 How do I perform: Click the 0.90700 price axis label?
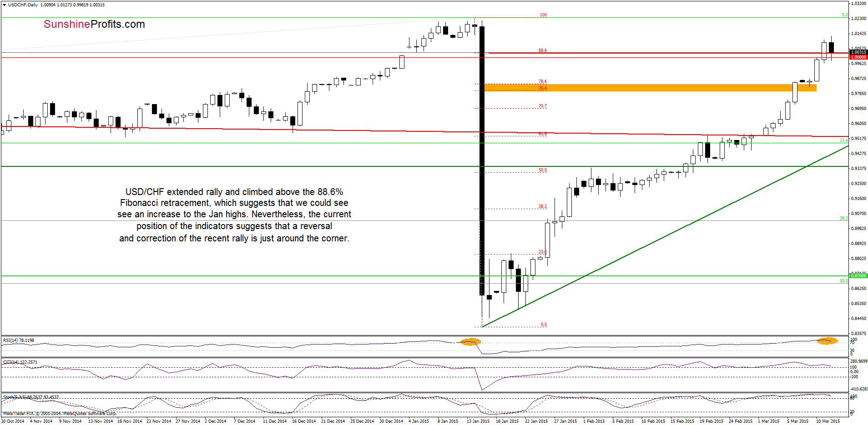858,214
